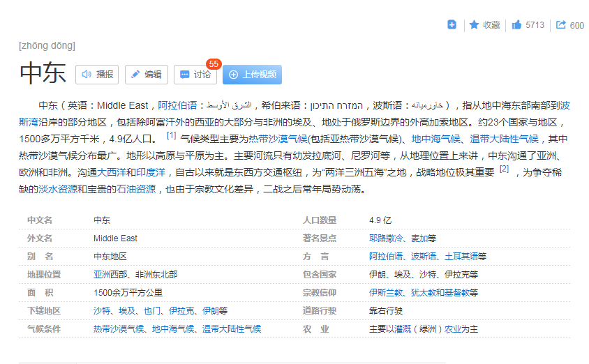Click the 上传视频 upload video button
The width and height of the screenshot is (589, 364).
252,75
